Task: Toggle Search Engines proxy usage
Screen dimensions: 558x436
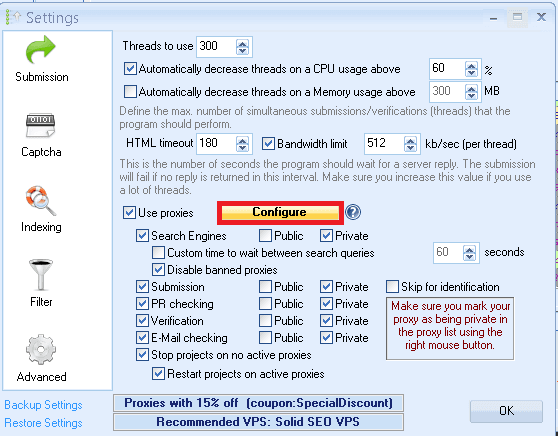Action: pyautogui.click(x=142, y=236)
